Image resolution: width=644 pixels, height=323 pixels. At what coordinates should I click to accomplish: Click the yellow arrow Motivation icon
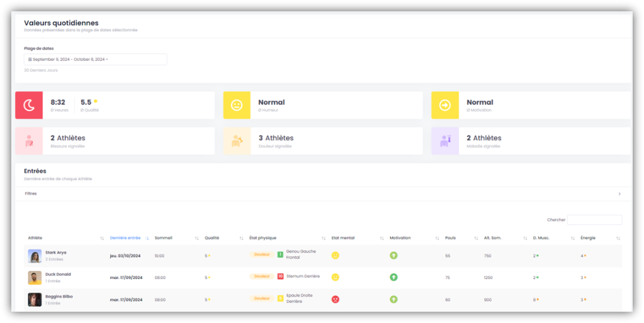click(445, 106)
